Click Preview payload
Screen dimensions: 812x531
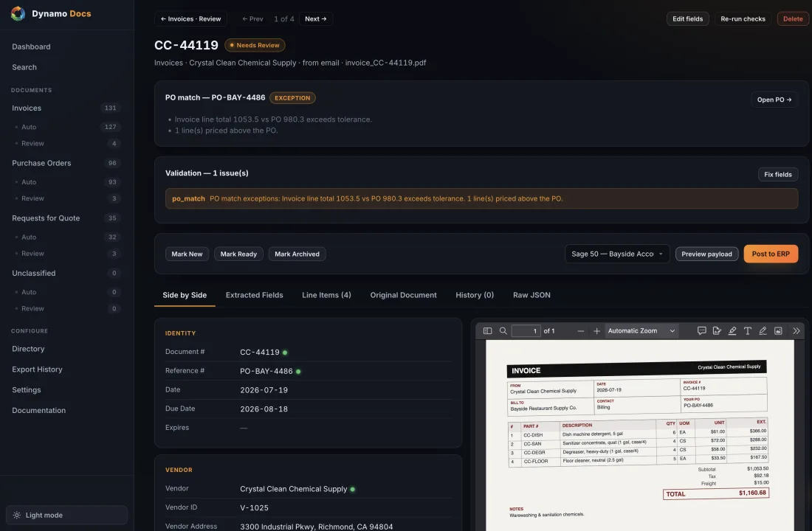click(x=706, y=254)
